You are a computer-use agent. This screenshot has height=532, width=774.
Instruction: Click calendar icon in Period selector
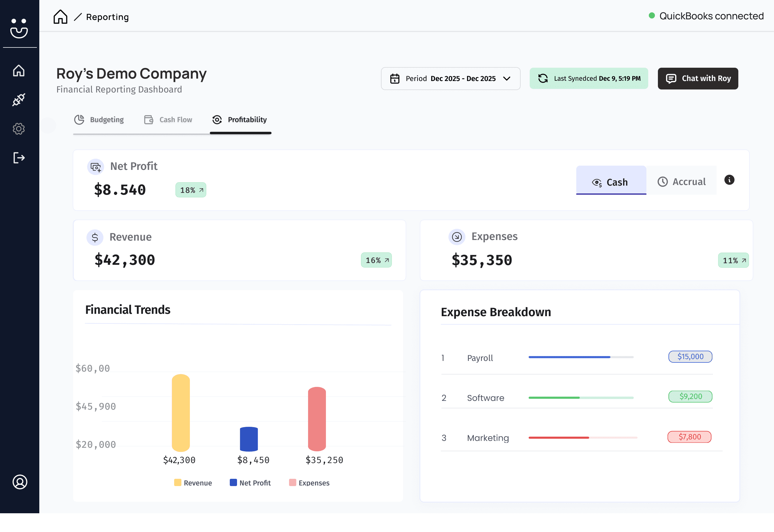pyautogui.click(x=395, y=79)
